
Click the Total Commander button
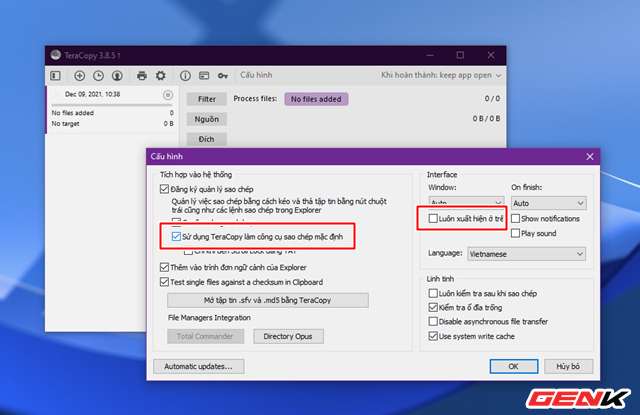coord(205,336)
